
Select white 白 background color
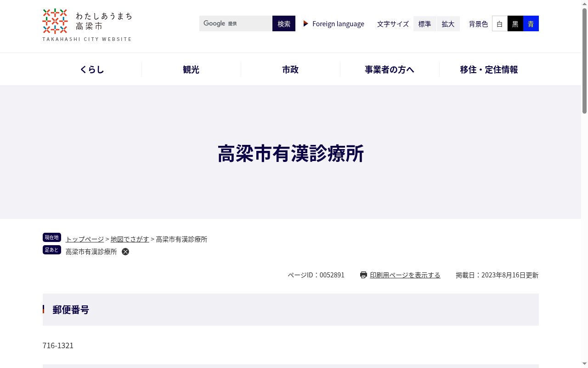500,23
